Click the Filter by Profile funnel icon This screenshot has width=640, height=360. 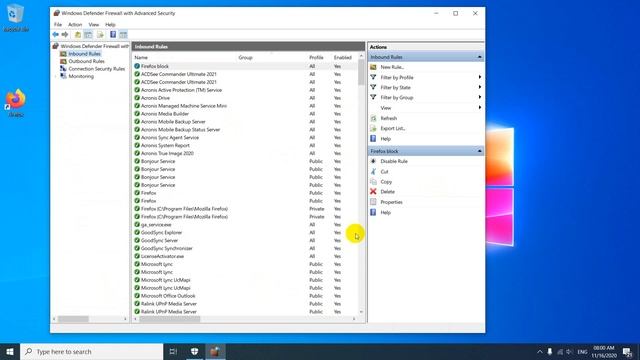[373, 77]
